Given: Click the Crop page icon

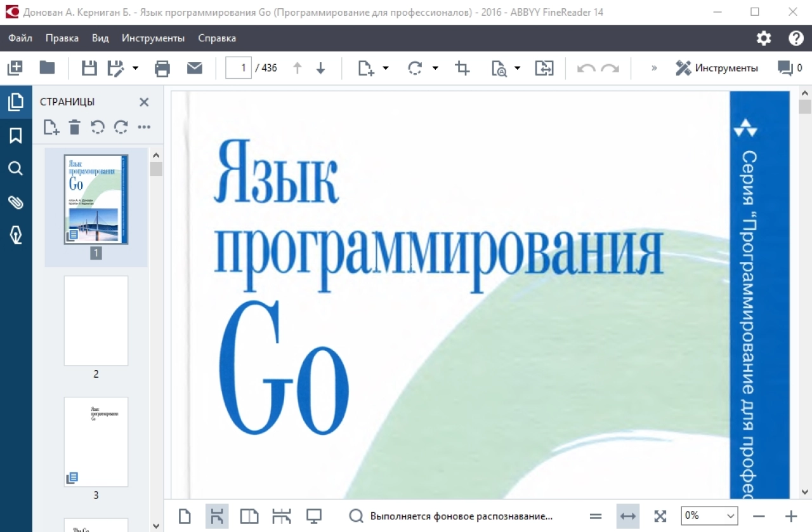Looking at the screenshot, I should click(462, 68).
